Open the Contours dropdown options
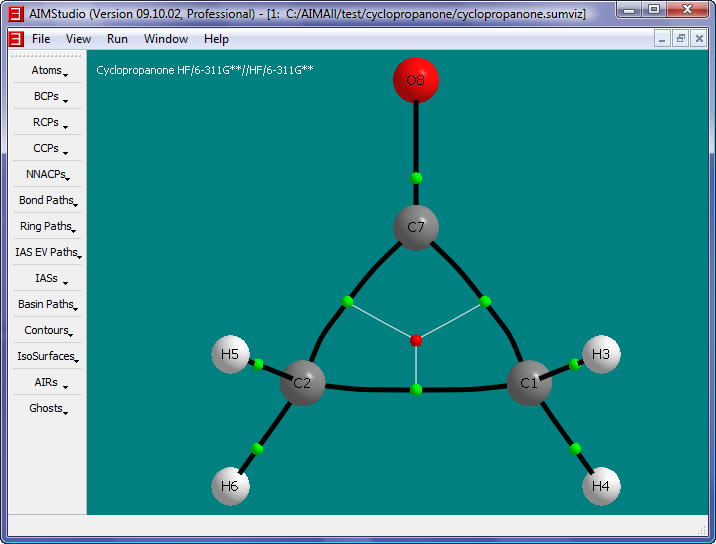716x544 pixels. 47,331
